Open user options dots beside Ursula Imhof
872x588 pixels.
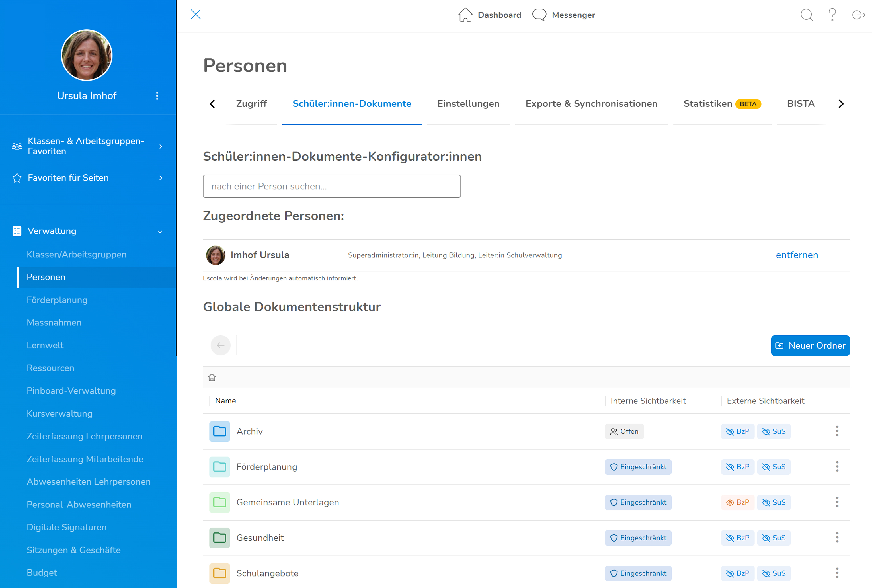point(157,96)
